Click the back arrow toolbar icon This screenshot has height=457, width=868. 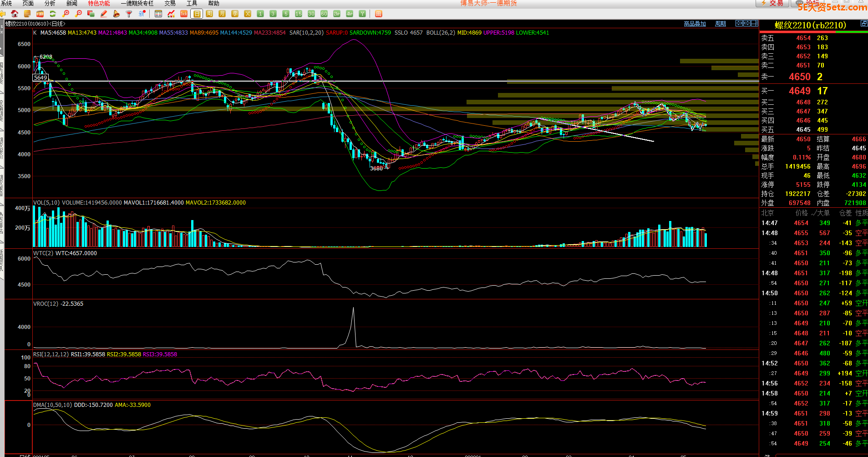point(3,14)
